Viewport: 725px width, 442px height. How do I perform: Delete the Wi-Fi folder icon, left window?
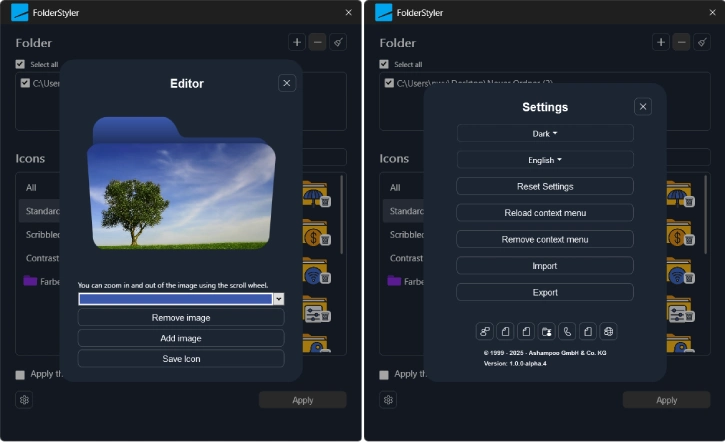point(326,278)
